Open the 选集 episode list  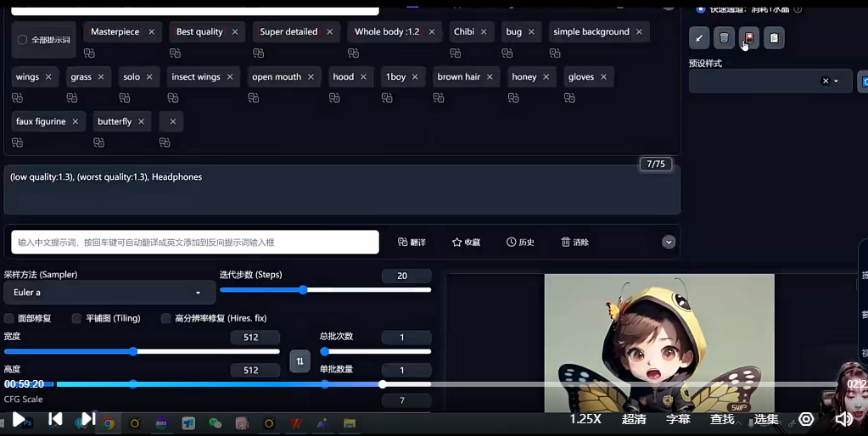(766, 419)
